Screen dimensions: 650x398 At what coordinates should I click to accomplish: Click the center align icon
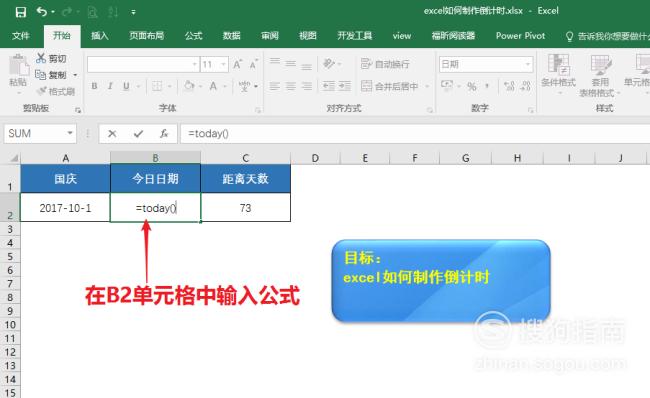pos(291,86)
